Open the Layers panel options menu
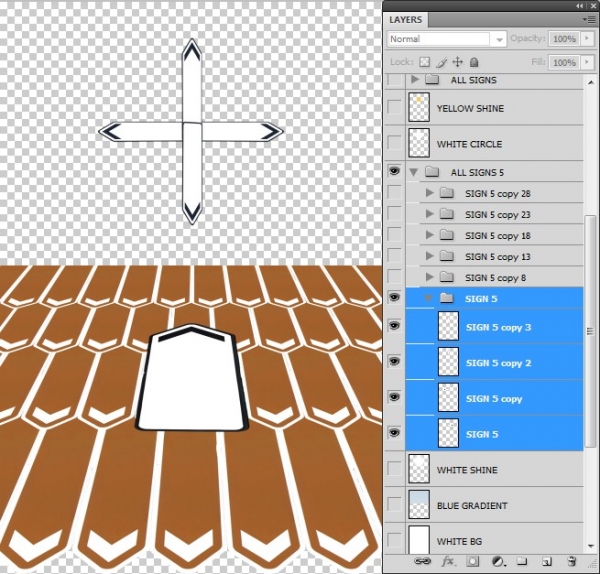This screenshot has height=574, width=600. tap(590, 19)
